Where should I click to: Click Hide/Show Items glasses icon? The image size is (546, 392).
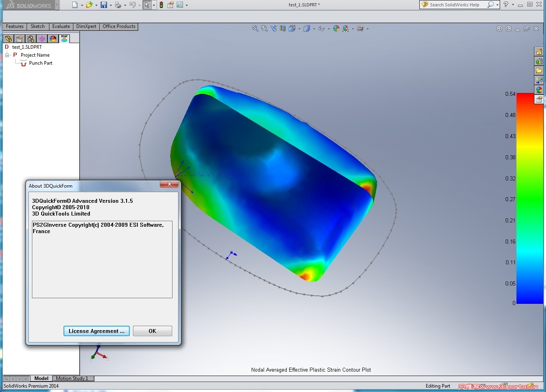point(321,28)
